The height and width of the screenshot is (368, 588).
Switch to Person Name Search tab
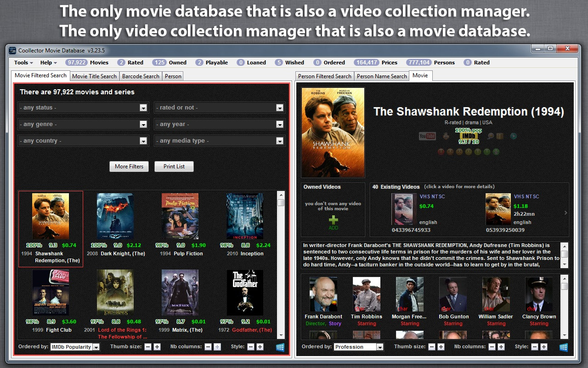tap(382, 76)
